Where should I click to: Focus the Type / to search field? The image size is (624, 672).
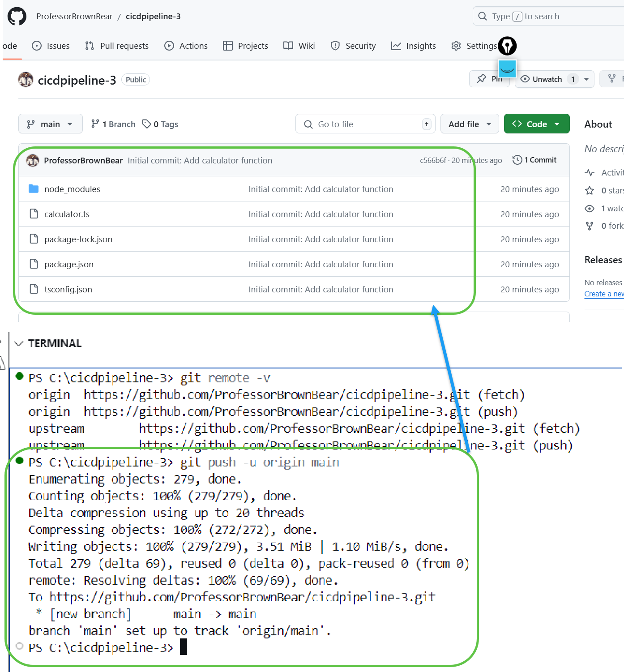tap(548, 16)
